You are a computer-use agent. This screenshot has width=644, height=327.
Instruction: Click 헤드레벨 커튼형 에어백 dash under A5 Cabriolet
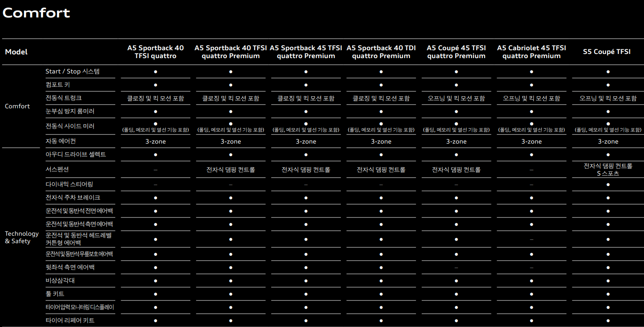coord(532,239)
